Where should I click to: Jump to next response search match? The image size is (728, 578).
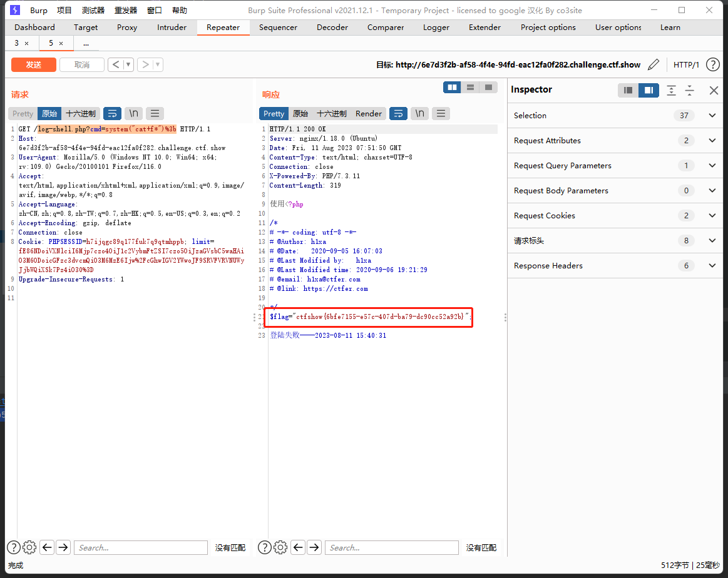tap(314, 548)
